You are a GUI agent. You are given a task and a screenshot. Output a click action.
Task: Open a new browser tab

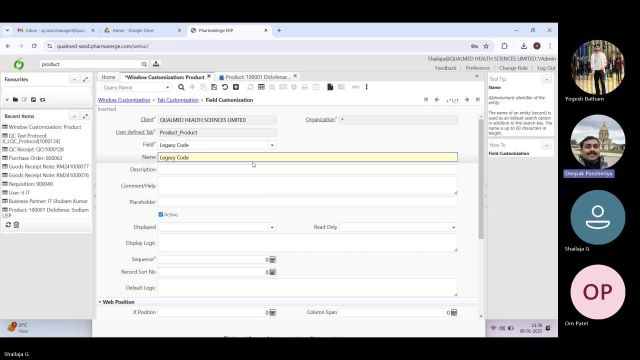[x=279, y=30]
